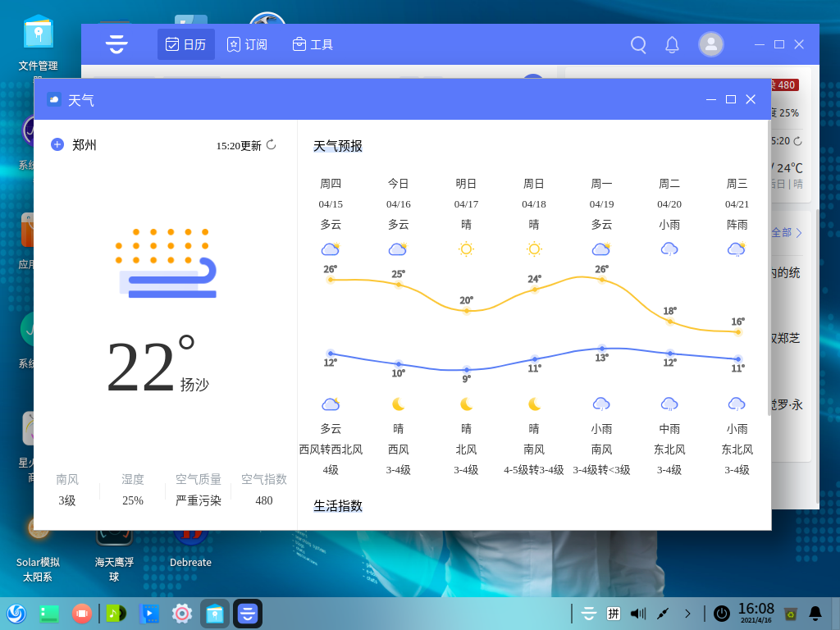Select the 周日 04/18 sunny icon

point(534,249)
